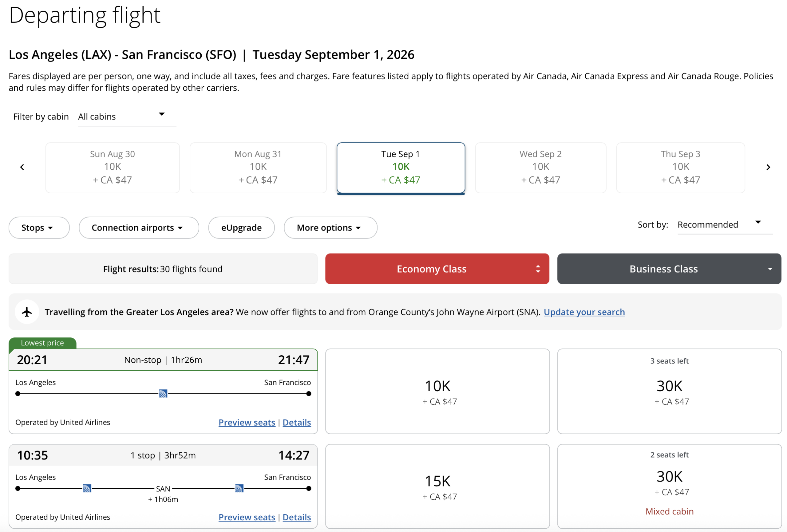Open Filter by cabin dropdown
Image resolution: width=787 pixels, height=532 pixels.
click(127, 116)
